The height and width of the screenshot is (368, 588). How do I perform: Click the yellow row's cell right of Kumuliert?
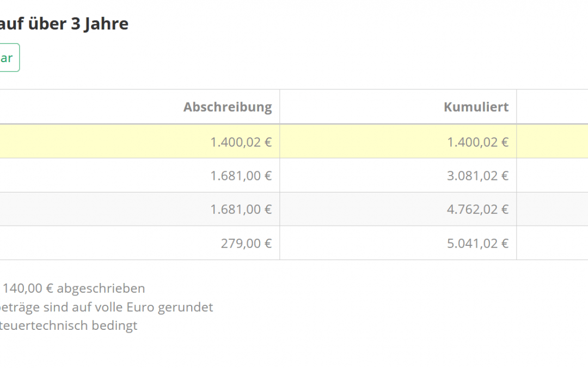(552, 142)
